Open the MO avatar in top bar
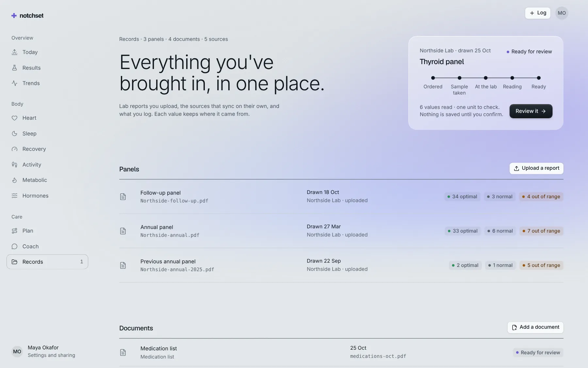588x368 pixels. [x=562, y=13]
